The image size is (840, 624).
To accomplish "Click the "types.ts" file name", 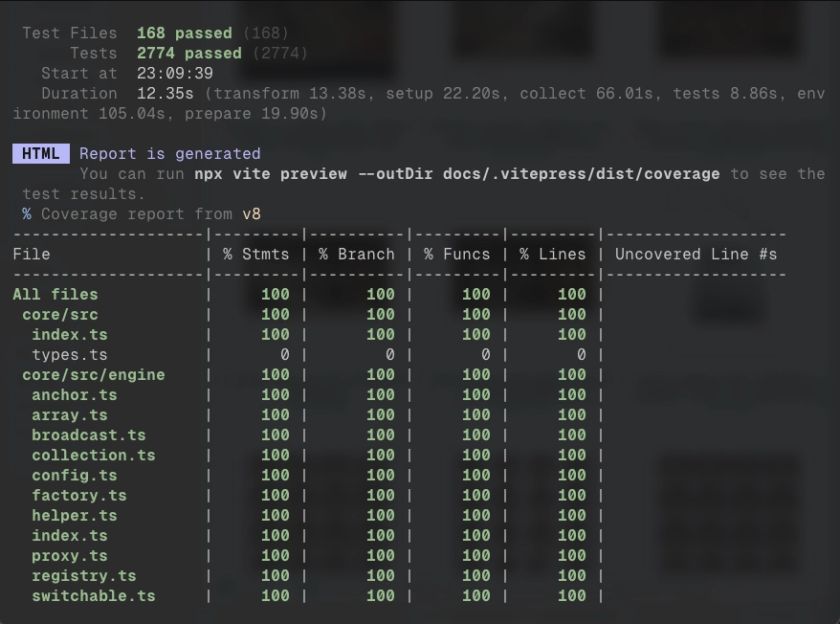I will (70, 355).
